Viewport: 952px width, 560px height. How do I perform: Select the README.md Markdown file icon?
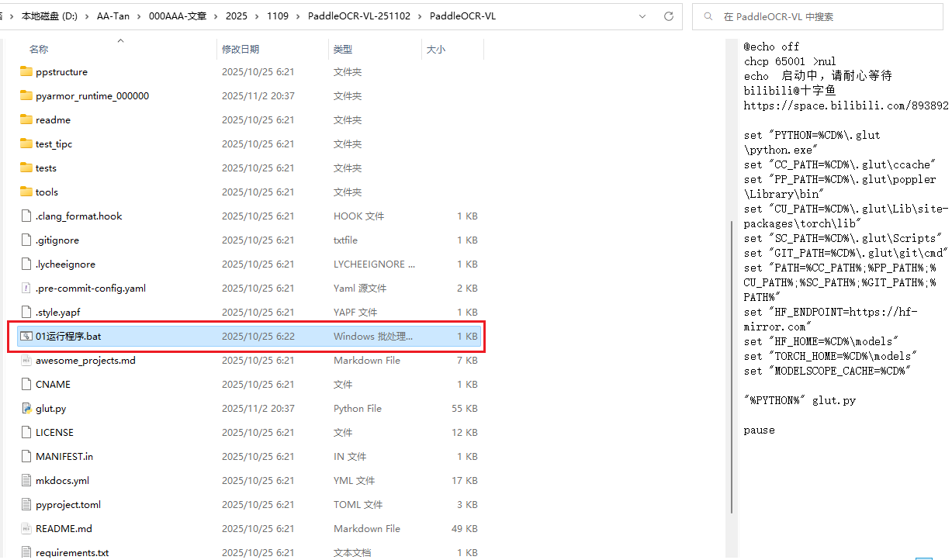26,529
